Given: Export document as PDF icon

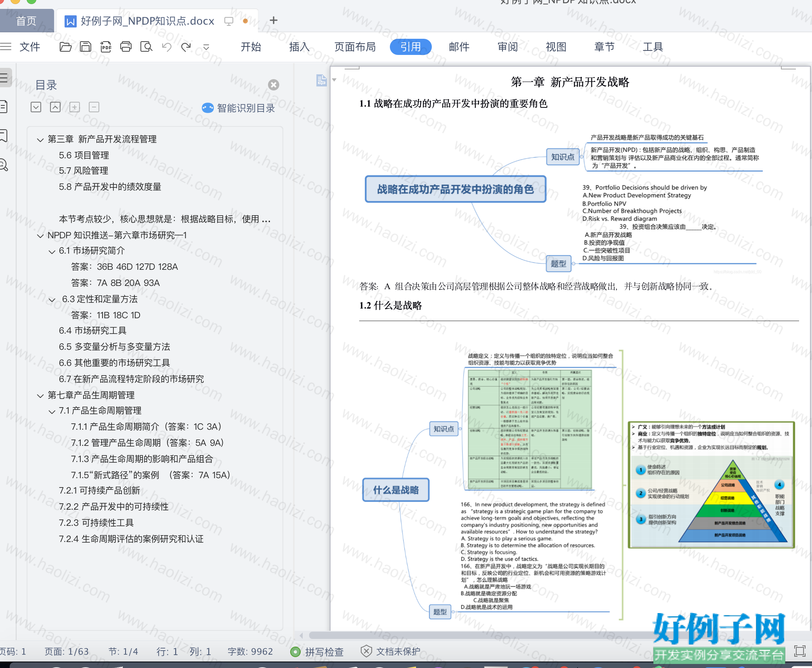Looking at the screenshot, I should pyautogui.click(x=106, y=47).
